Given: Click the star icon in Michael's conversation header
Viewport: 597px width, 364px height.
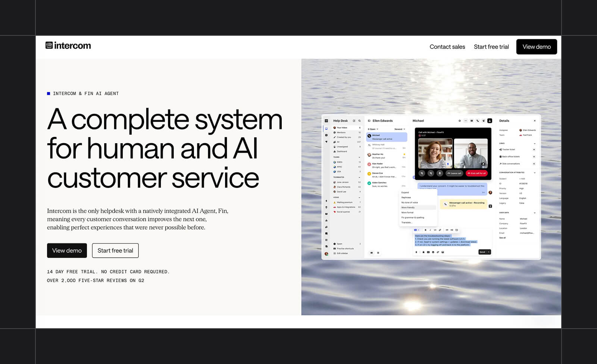Looking at the screenshot, I should (x=460, y=121).
